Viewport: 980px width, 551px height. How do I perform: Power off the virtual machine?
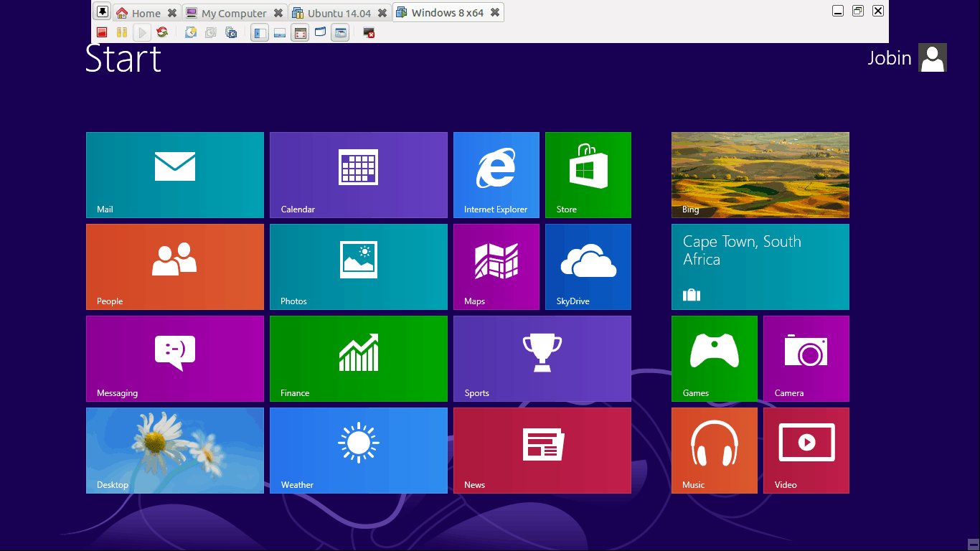[102, 32]
